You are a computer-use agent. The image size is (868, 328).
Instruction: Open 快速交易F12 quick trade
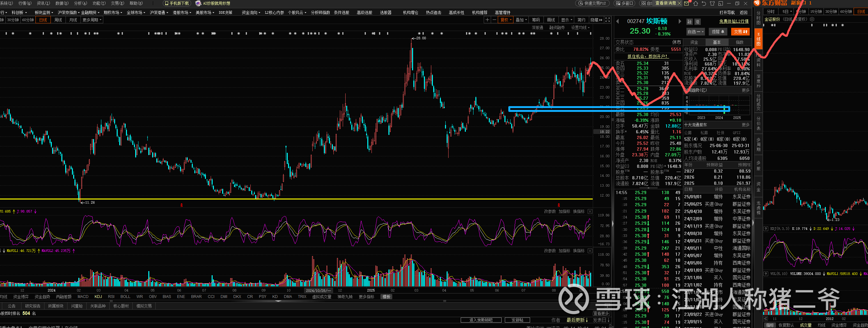coord(592,4)
